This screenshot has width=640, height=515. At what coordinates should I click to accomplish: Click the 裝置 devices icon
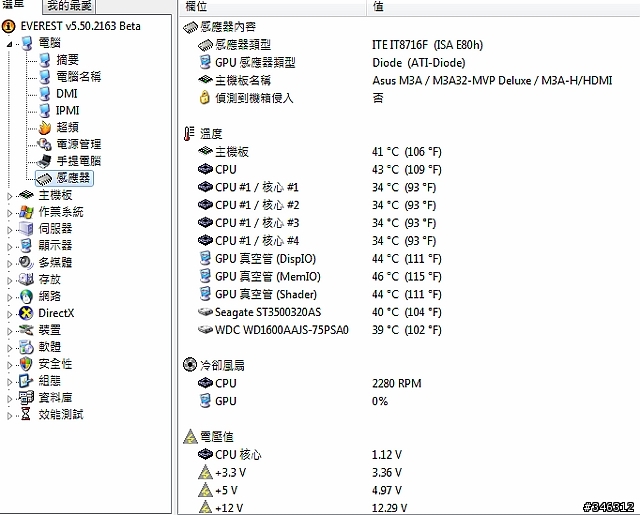click(26, 330)
